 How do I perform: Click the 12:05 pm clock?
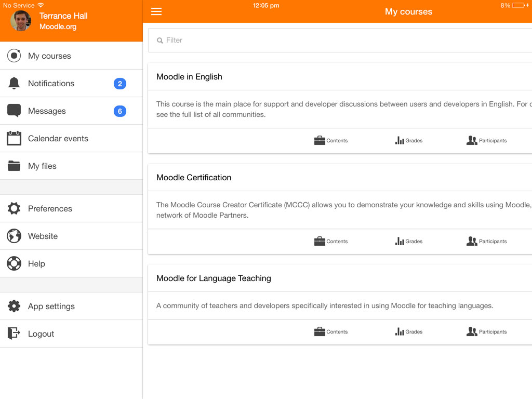click(266, 5)
